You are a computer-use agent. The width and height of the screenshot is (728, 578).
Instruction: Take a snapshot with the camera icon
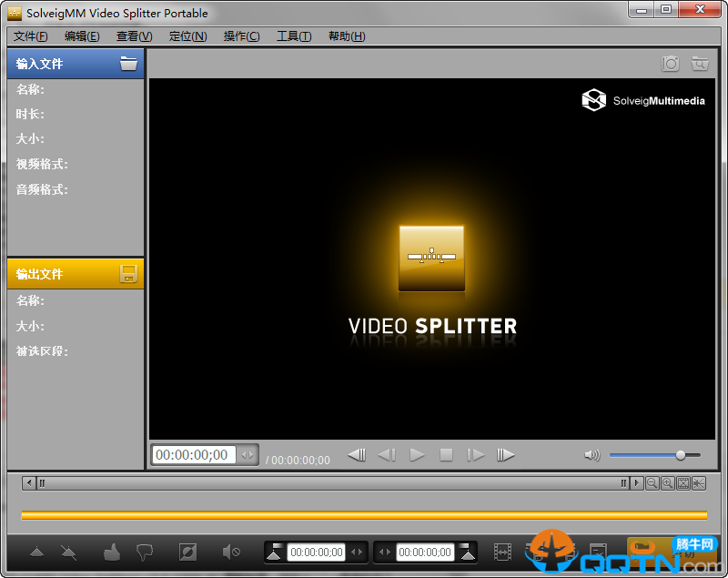point(671,64)
